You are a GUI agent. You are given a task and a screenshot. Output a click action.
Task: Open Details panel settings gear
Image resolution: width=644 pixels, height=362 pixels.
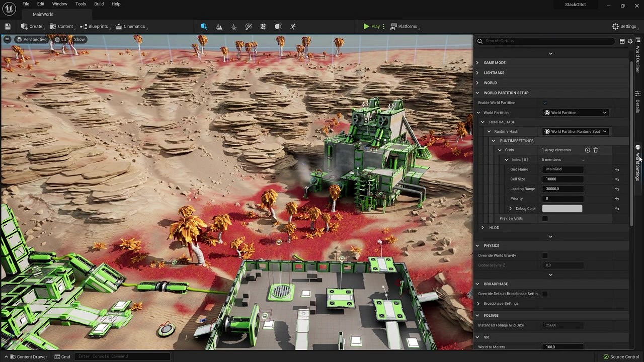630,41
